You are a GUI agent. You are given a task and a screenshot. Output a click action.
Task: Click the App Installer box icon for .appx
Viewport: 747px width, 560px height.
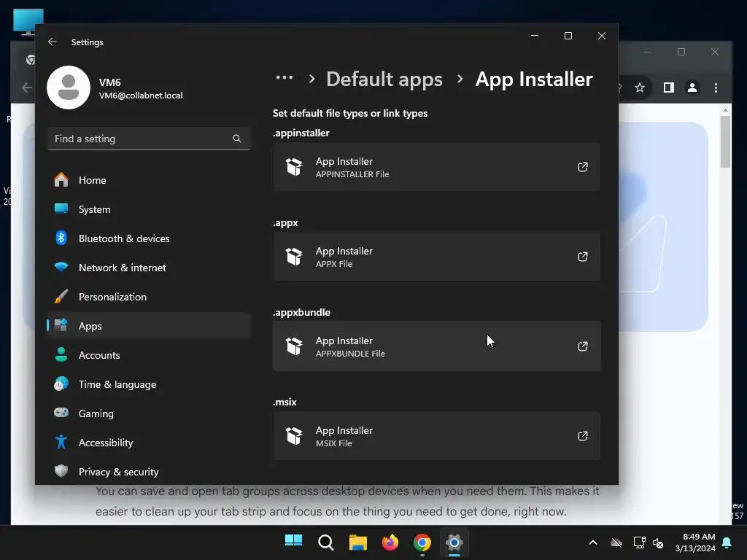coord(294,257)
